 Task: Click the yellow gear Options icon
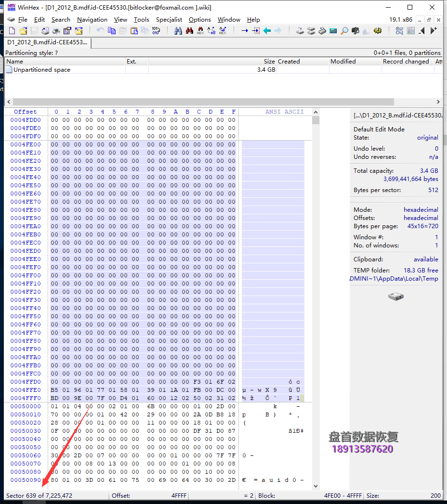(x=378, y=31)
